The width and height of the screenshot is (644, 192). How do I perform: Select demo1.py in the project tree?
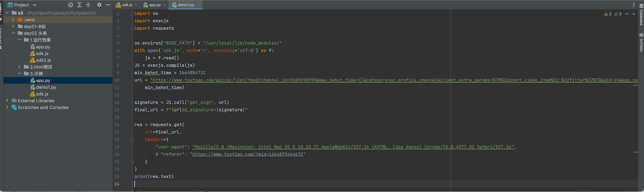click(46, 87)
